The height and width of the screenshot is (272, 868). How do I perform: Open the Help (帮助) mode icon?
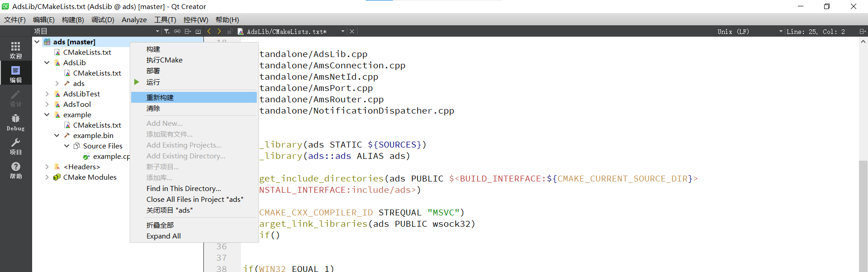(x=15, y=170)
